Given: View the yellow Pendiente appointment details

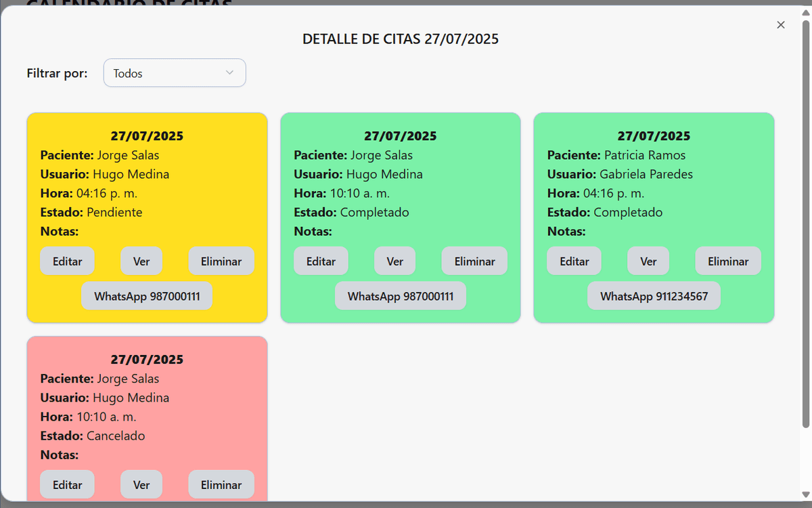Looking at the screenshot, I should [x=141, y=261].
